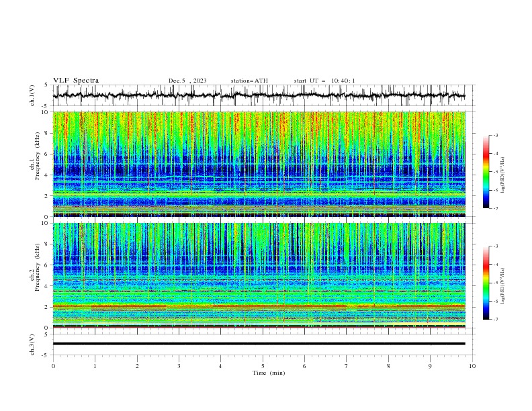Click the "2" kHz tick on ch.2 axis
532x411 pixels.
(x=48, y=307)
